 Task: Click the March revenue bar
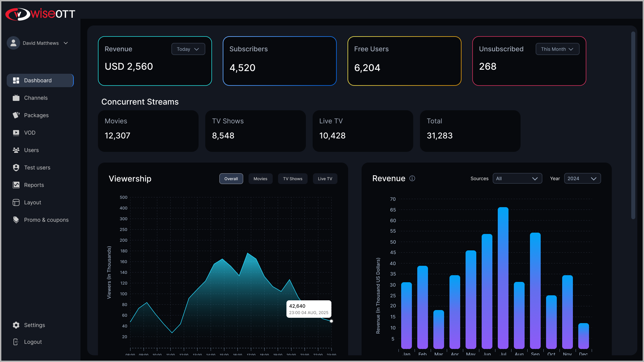[439, 329]
